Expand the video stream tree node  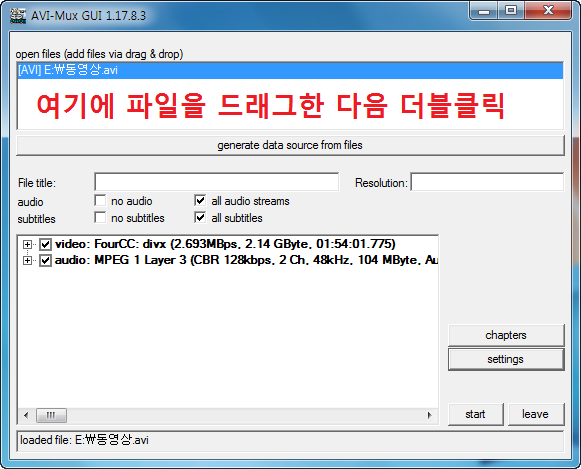pyautogui.click(x=27, y=245)
